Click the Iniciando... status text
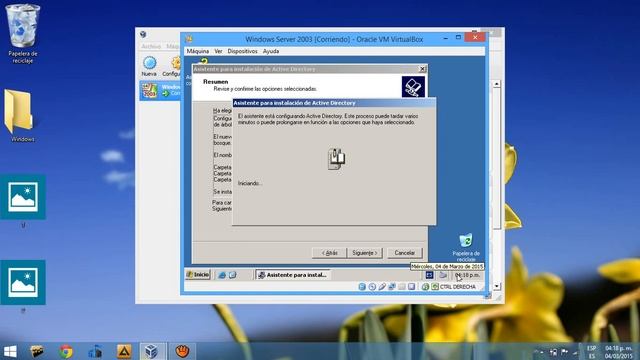 click(250, 183)
